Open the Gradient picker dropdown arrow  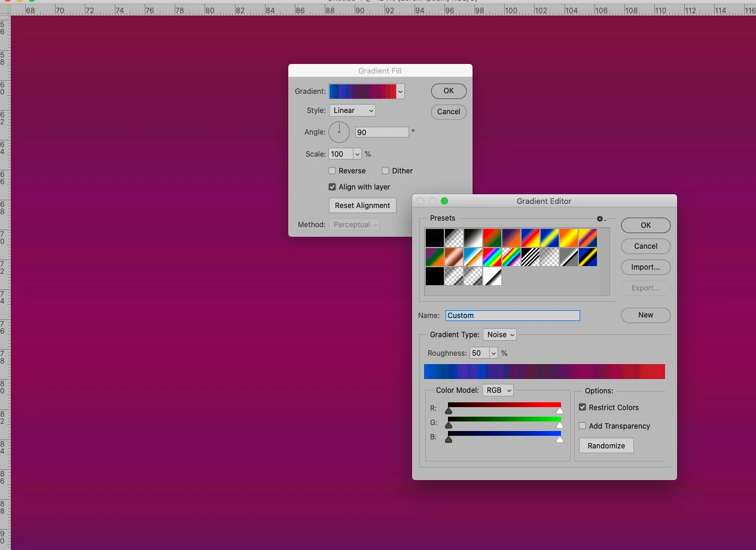tap(400, 91)
